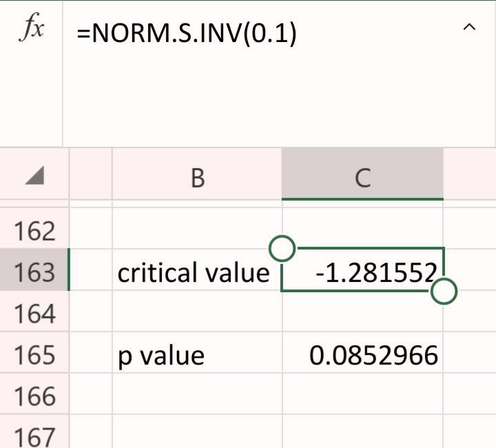Tap the bottom-right selection handle circle
Image resolution: width=496 pixels, height=448 pixels.
click(x=444, y=292)
